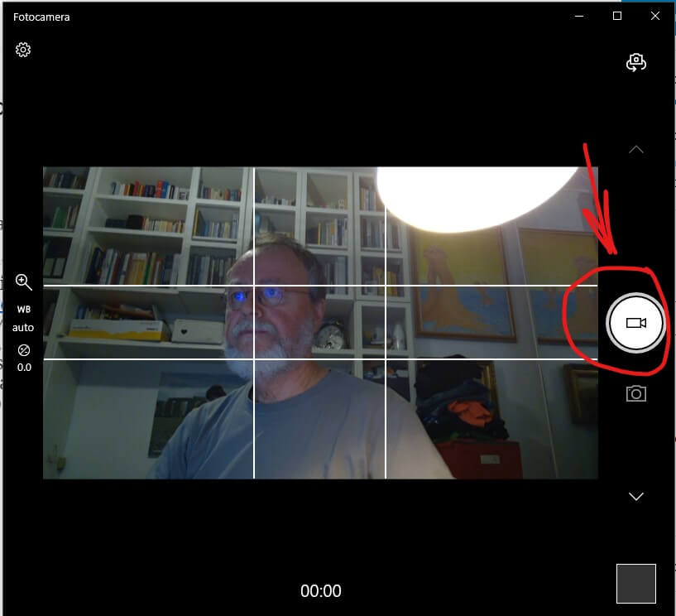The image size is (676, 616).
Task: Open the exposure compensation icon
Action: click(x=23, y=349)
